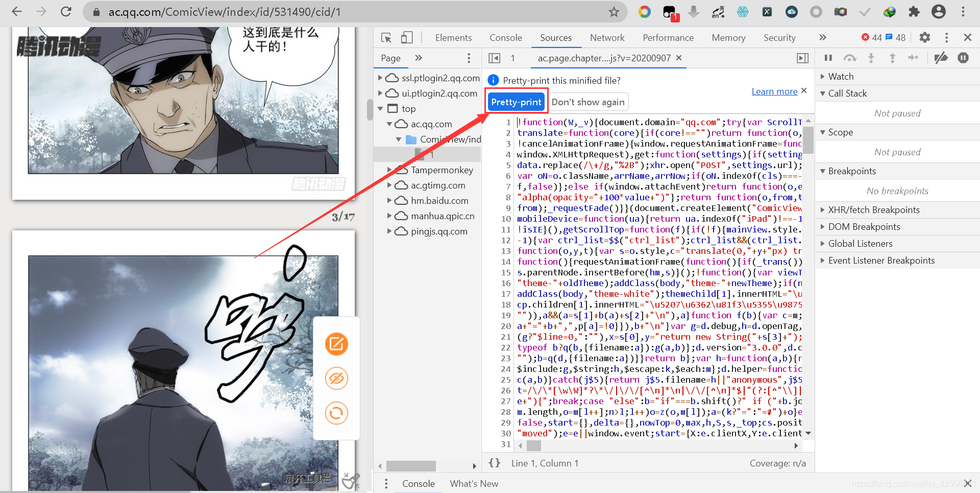Open the Extensions puzzle-piece menu
Image resolution: width=980 pixels, height=493 pixels.
[x=914, y=12]
